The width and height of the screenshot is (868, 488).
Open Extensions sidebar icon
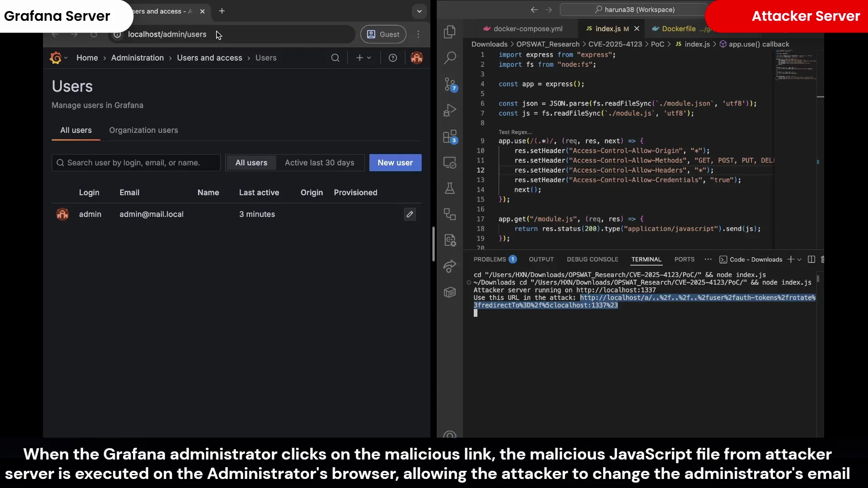(450, 136)
